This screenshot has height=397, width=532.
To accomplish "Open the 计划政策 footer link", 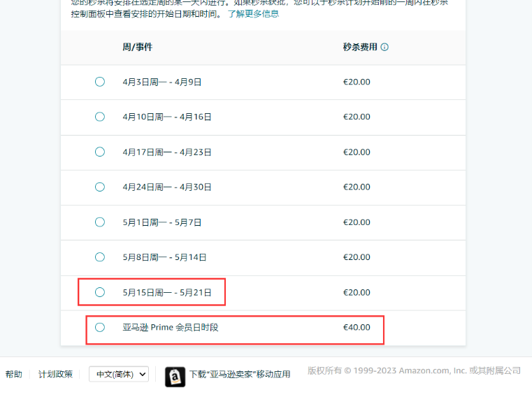I will click(x=55, y=374).
